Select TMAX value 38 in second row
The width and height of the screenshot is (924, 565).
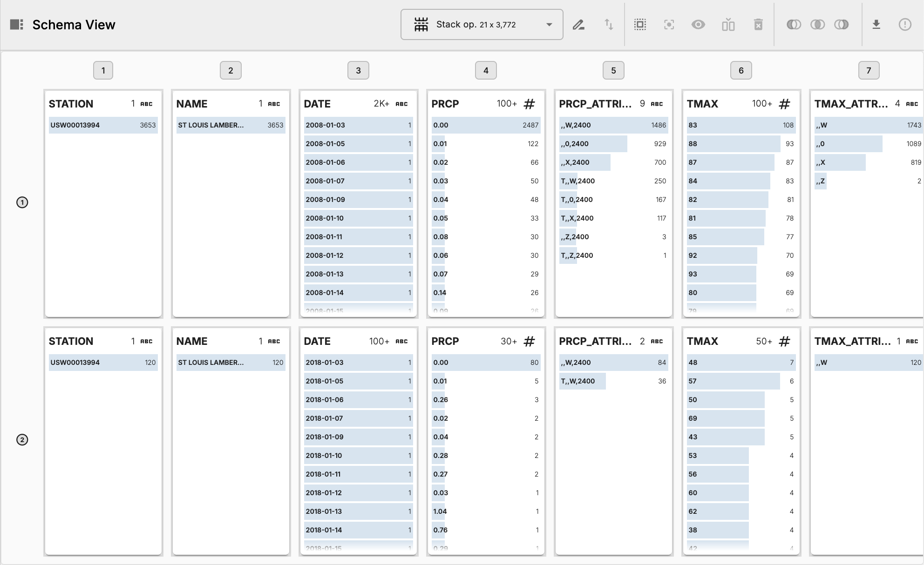point(741,530)
